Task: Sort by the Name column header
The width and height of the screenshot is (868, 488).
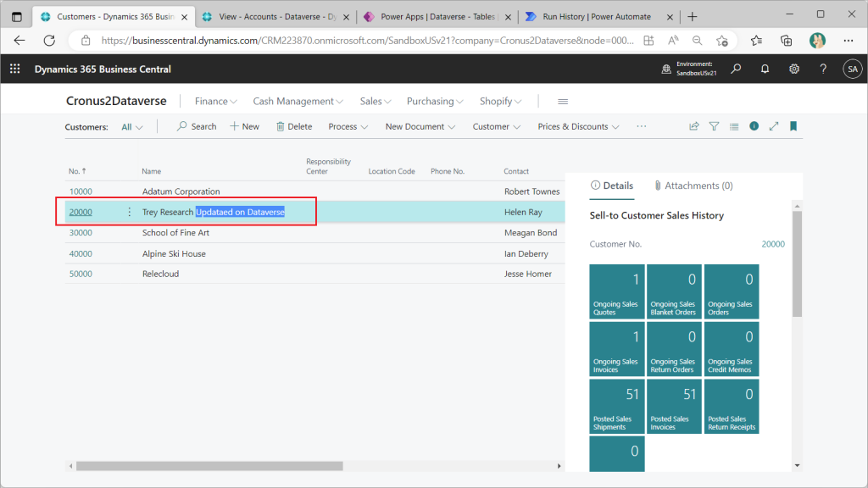Action: (151, 171)
